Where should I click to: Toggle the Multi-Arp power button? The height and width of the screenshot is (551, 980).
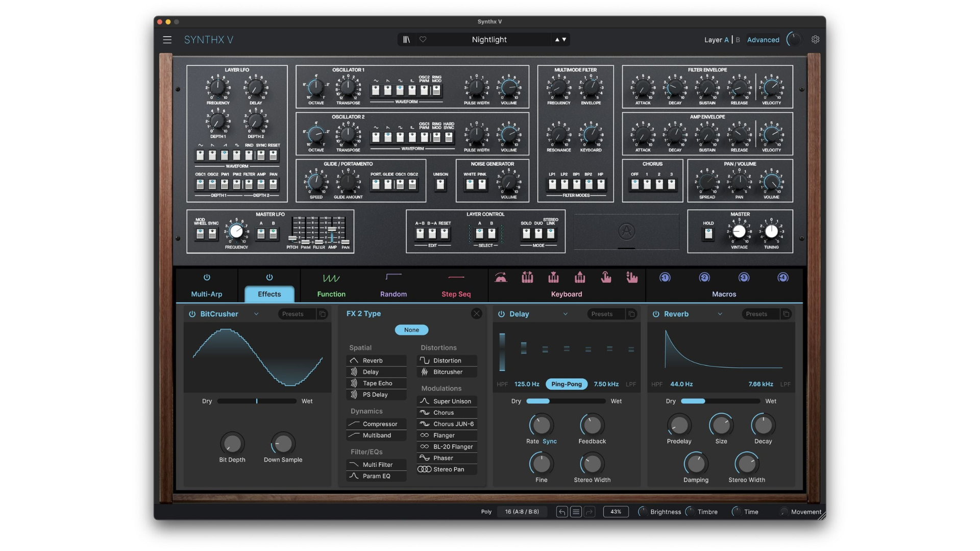tap(207, 278)
